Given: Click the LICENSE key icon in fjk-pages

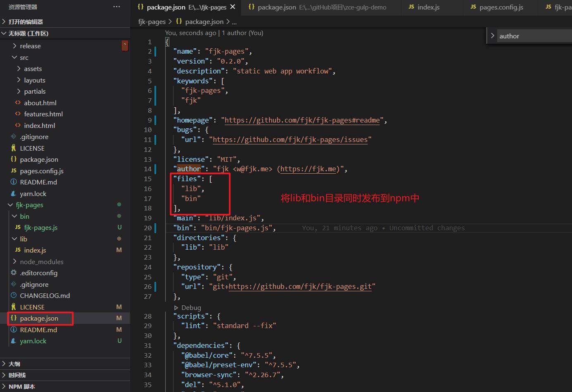Looking at the screenshot, I should [14, 307].
